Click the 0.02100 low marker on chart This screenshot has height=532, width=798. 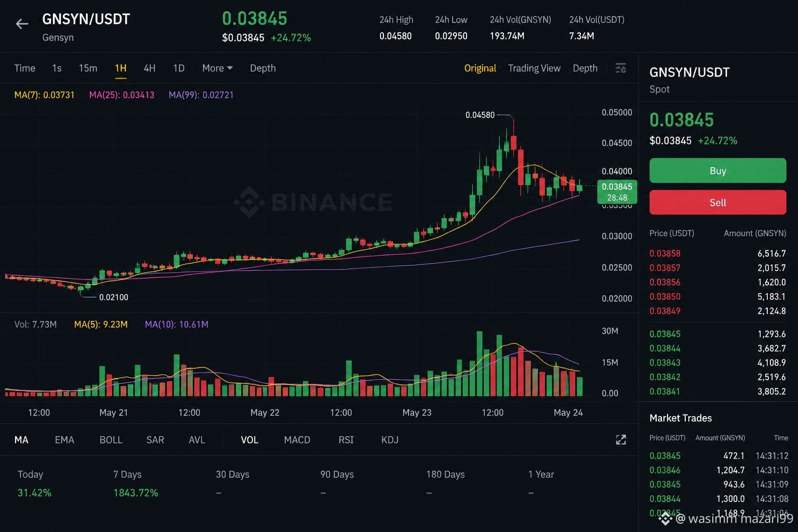coord(113,297)
